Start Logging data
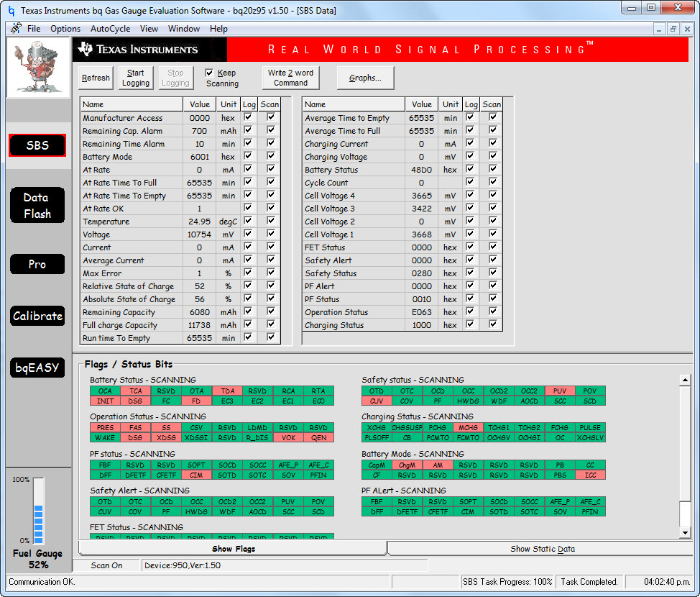This screenshot has width=700, height=597. (136, 78)
